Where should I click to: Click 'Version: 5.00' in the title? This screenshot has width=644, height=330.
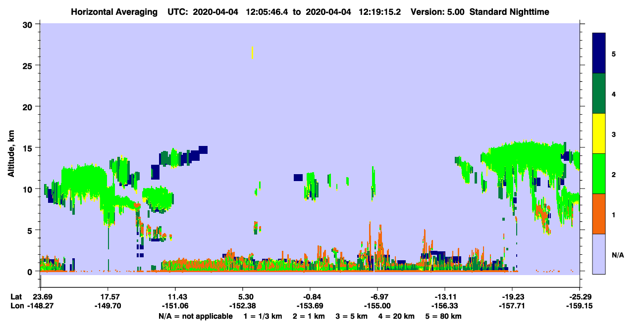[437, 12]
